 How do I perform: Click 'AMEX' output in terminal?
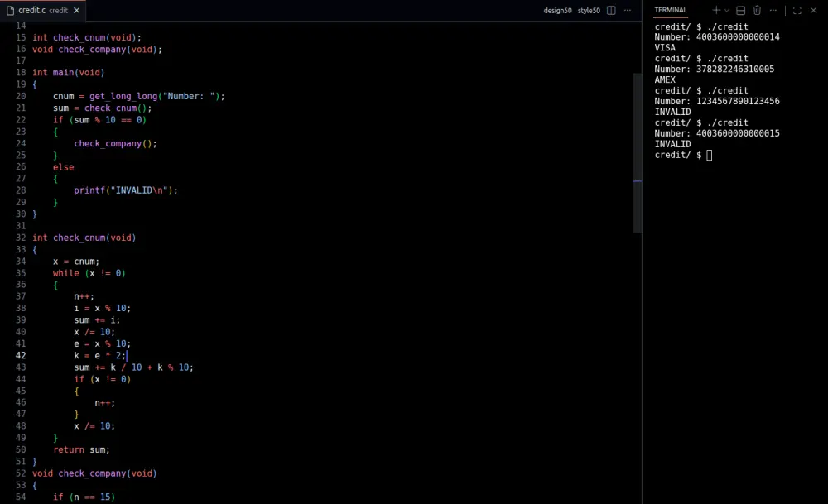tap(665, 79)
